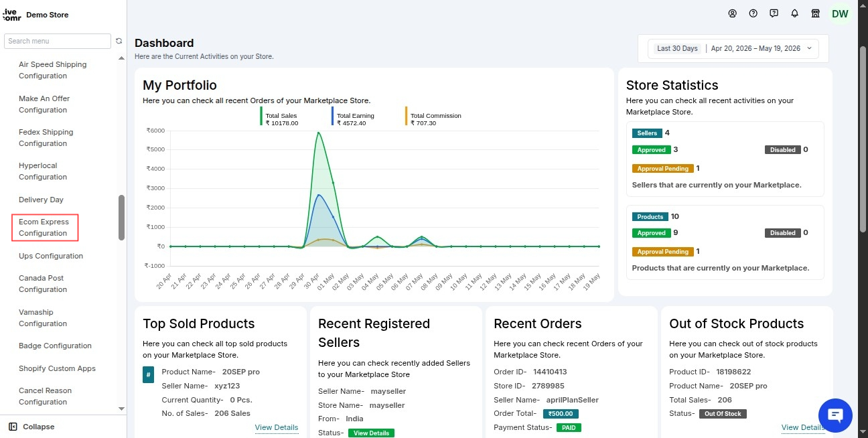Click green View Details seller status button
The height and width of the screenshot is (438, 868).
click(x=371, y=433)
